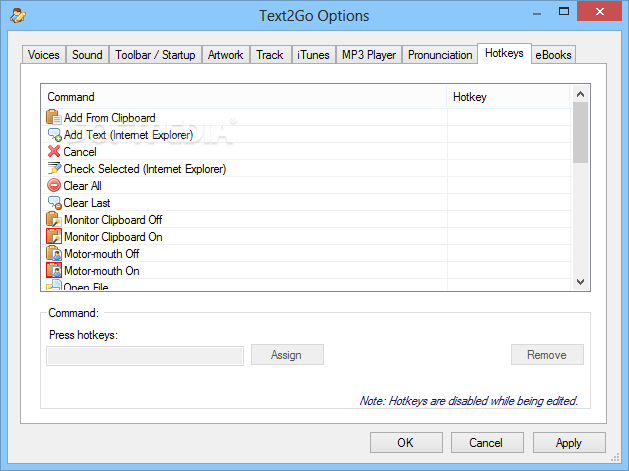This screenshot has width=629, height=471.
Task: Focus the Press hotkeys input field
Action: coord(145,356)
